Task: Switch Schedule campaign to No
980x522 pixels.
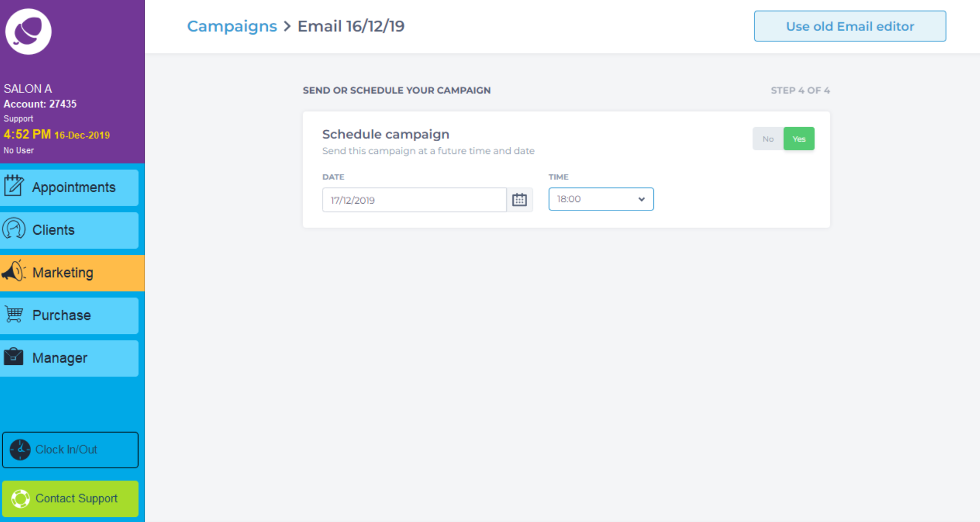Action: pyautogui.click(x=768, y=139)
